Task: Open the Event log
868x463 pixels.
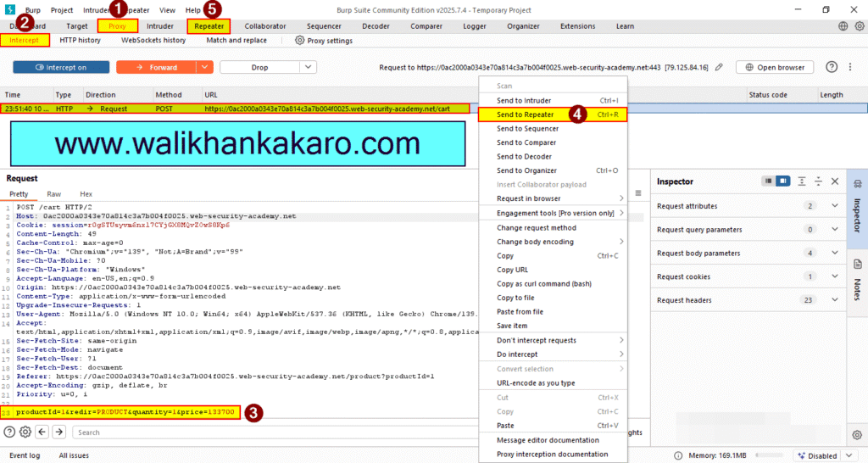Action: pyautogui.click(x=25, y=455)
